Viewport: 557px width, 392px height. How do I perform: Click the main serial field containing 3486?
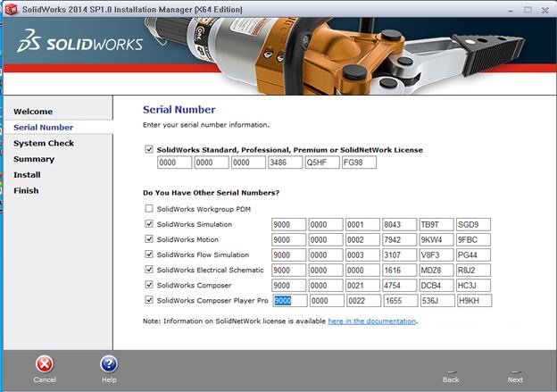(286, 163)
